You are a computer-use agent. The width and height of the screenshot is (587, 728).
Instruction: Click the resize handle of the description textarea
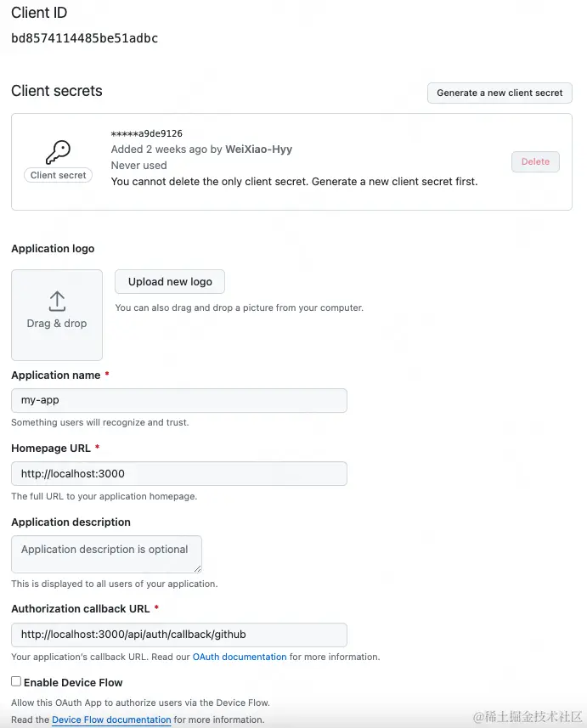[197, 567]
